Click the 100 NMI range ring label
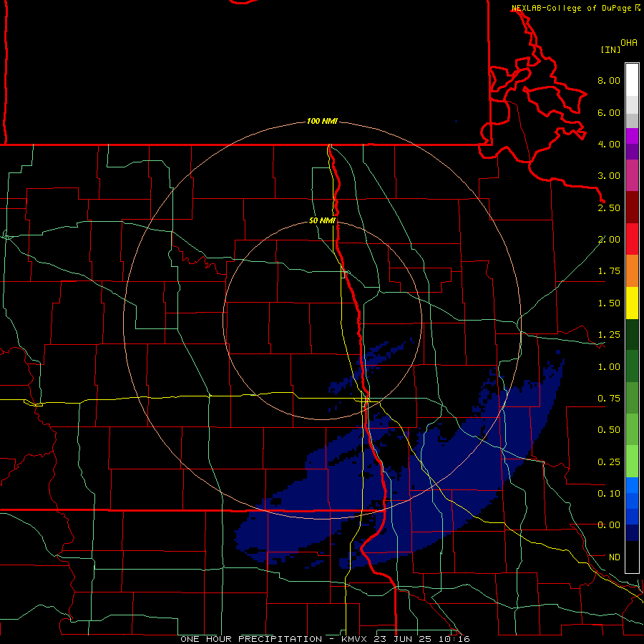 [322, 121]
